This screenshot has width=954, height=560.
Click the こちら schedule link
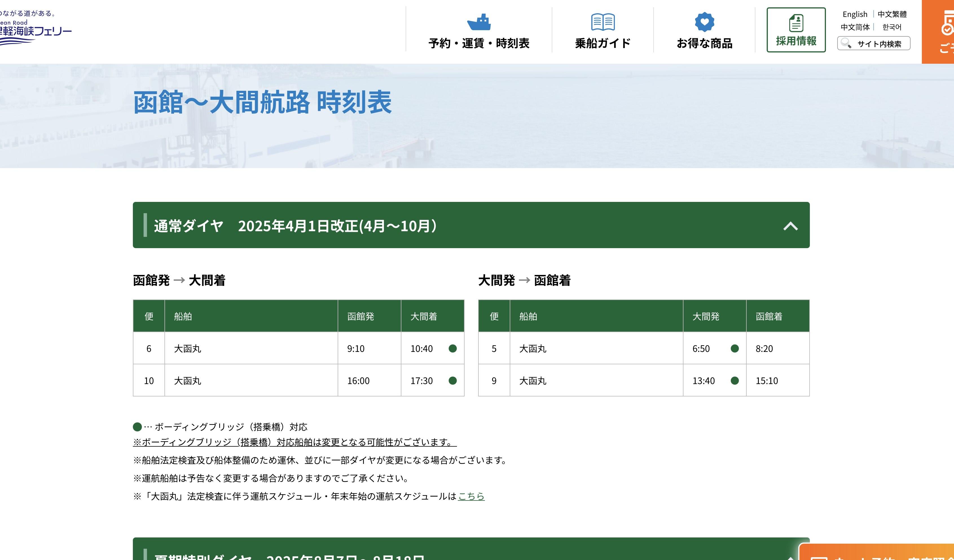click(x=471, y=496)
